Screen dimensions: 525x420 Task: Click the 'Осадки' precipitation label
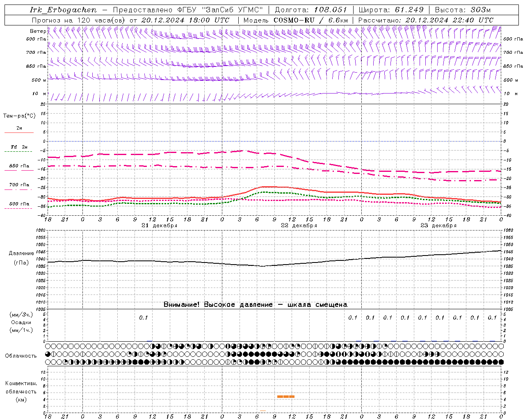(21, 322)
